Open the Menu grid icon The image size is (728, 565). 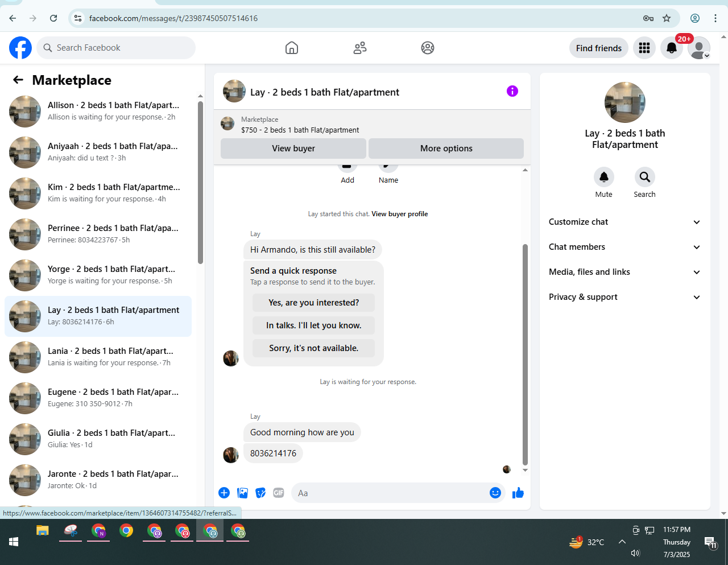click(x=644, y=48)
